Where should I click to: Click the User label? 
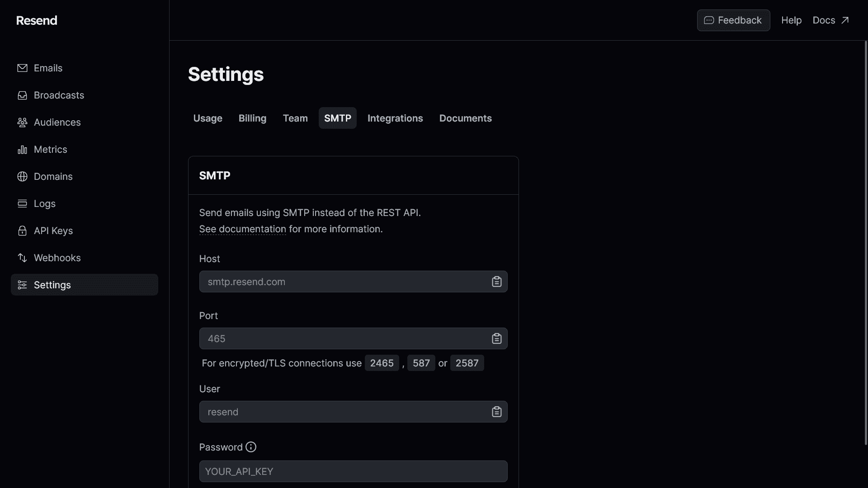(x=209, y=389)
